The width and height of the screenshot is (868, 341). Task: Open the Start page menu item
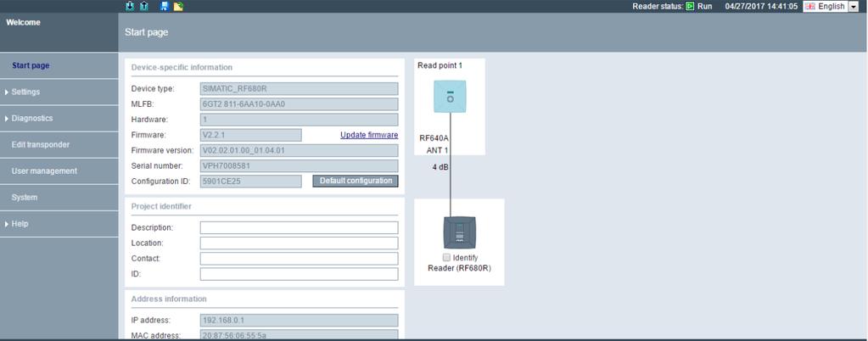coord(59,65)
